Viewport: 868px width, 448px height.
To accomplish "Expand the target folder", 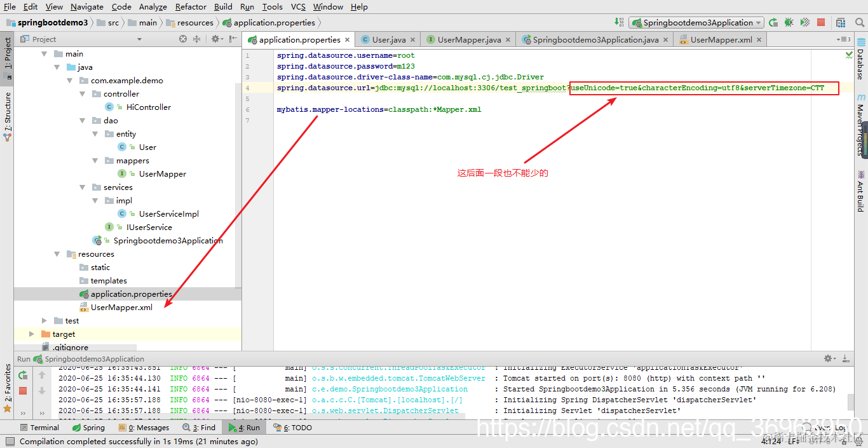I will point(32,334).
